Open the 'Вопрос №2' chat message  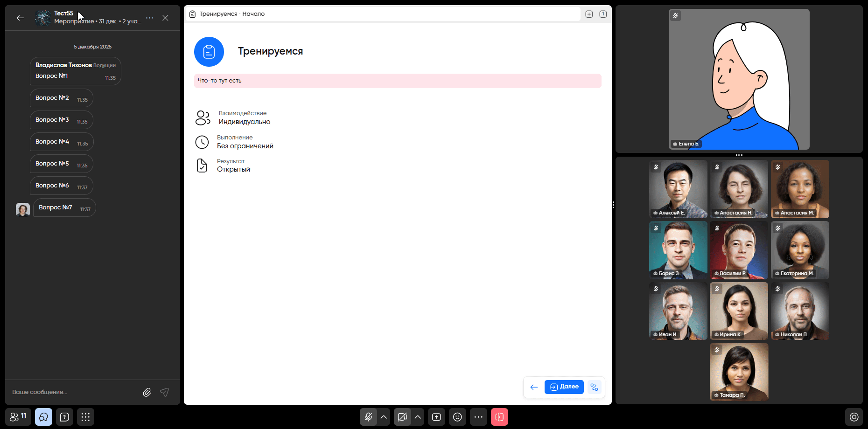[x=62, y=98]
